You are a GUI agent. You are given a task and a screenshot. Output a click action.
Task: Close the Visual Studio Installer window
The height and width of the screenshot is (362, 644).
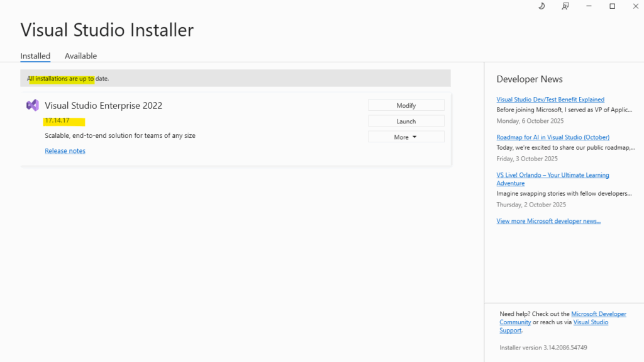[635, 6]
